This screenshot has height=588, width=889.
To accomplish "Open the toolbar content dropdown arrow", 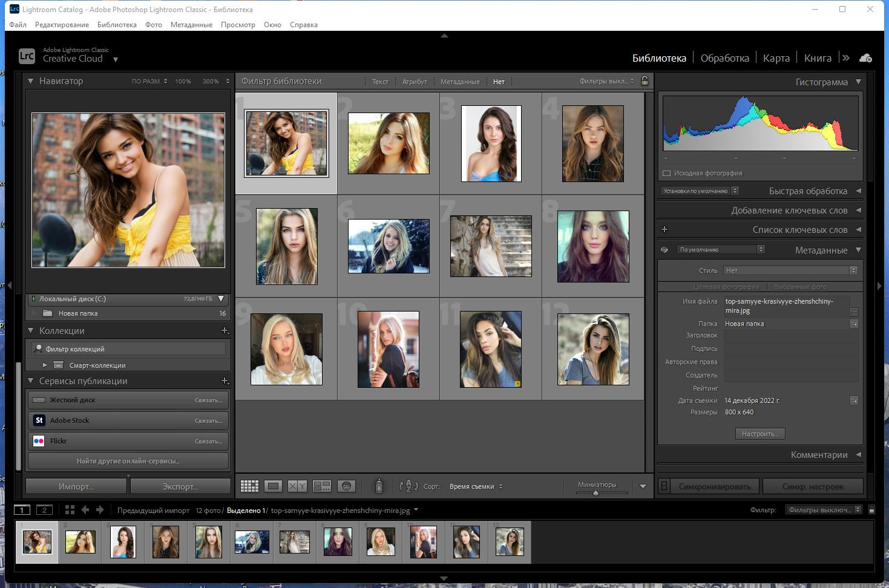I will [x=643, y=486].
